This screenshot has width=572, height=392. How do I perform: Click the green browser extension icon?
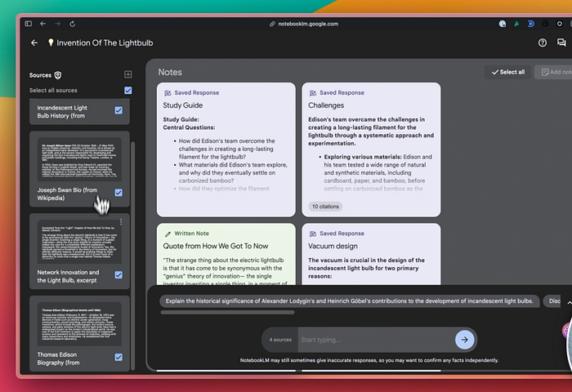pos(516,24)
